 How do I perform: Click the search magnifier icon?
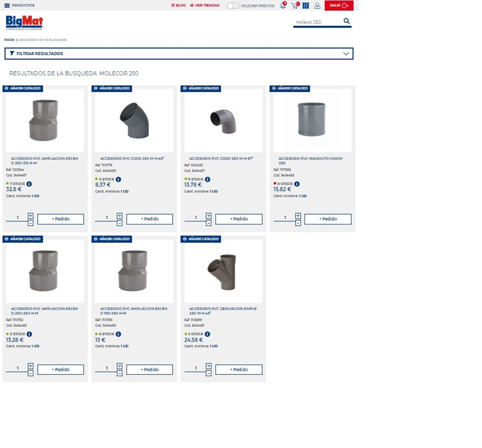pyautogui.click(x=346, y=21)
